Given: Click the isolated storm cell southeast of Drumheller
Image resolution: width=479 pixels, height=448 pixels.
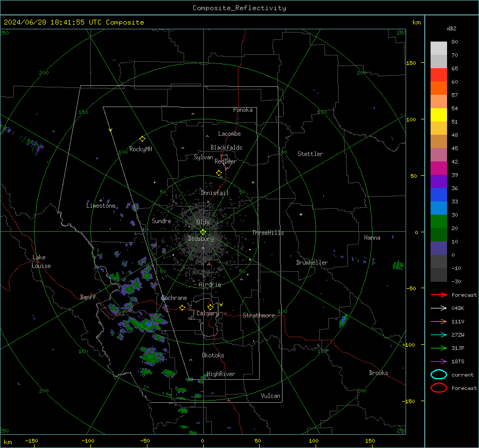Looking at the screenshot, I should (343, 320).
